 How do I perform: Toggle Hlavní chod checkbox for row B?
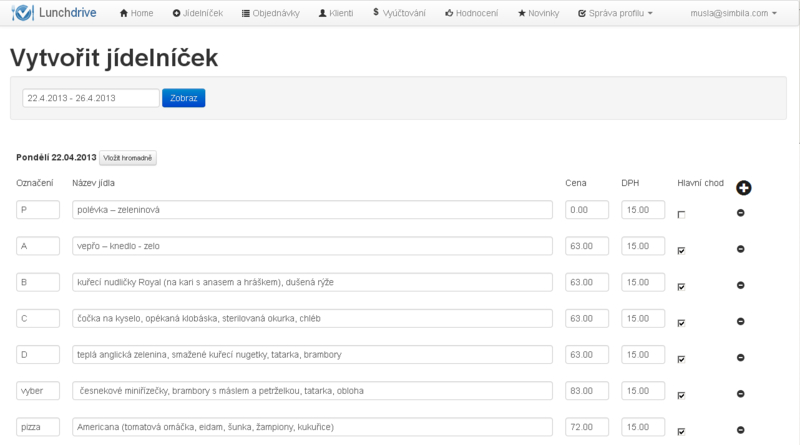point(681,287)
